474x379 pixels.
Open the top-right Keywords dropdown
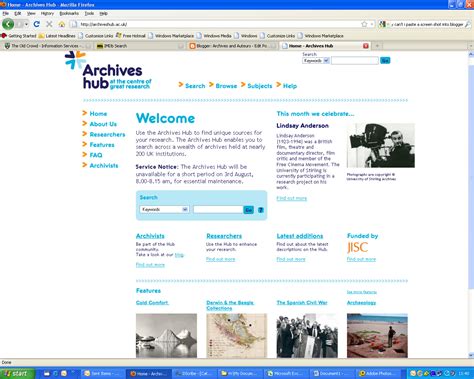316,61
